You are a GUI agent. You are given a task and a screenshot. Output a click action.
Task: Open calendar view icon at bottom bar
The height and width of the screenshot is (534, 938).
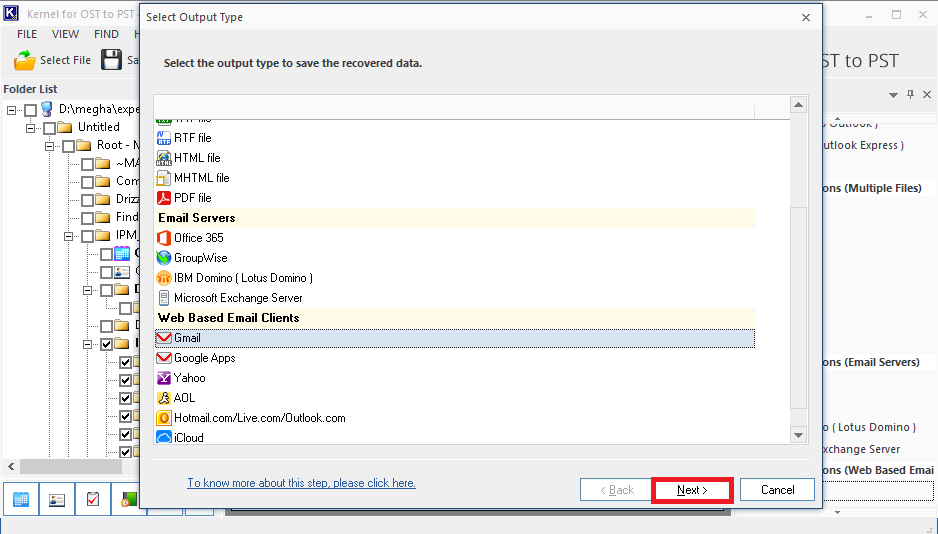click(x=21, y=499)
